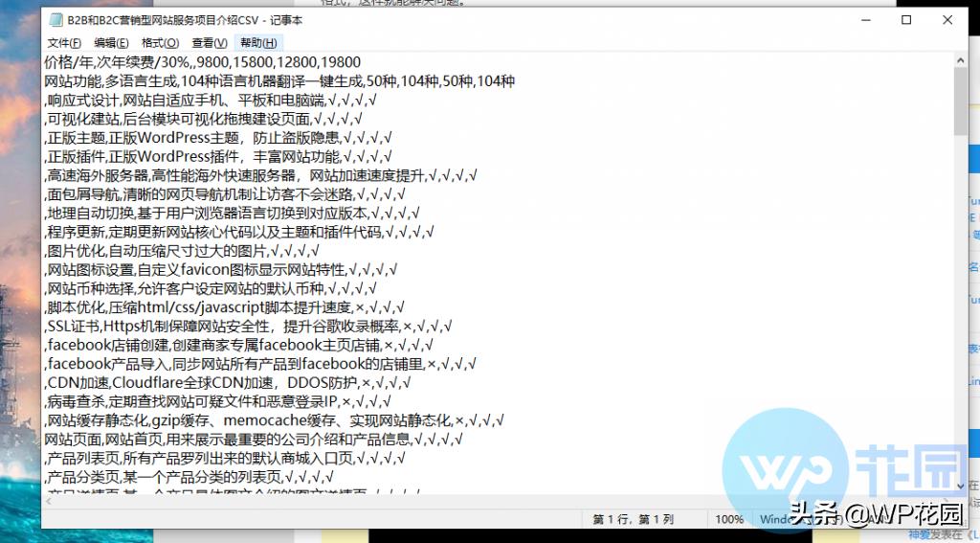Minimize the Notepad window
980x543 pixels.
click(x=865, y=20)
